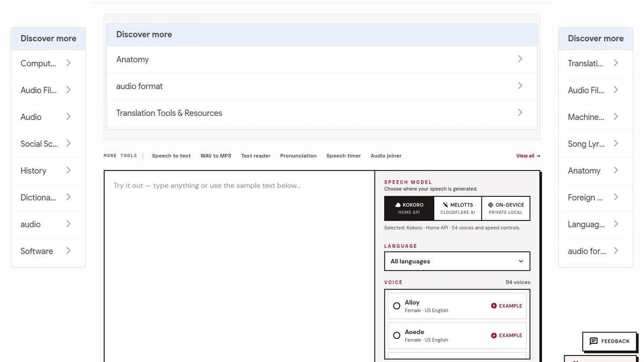Click chevron next to left Software

click(68, 251)
